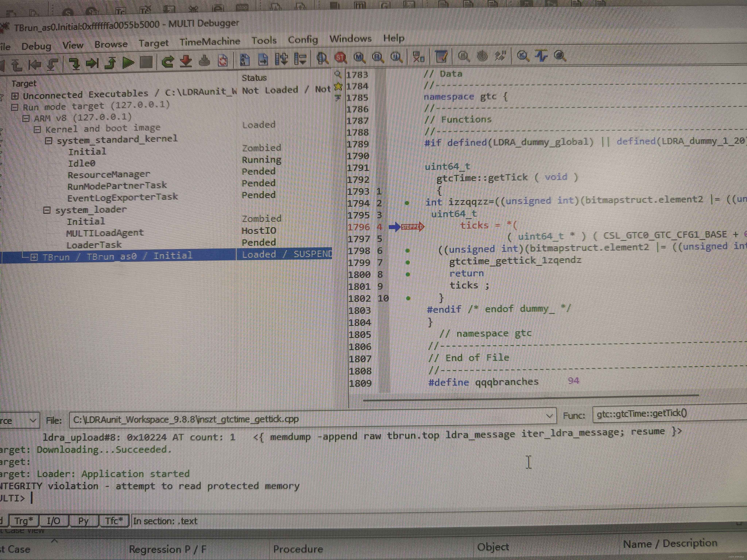Open the View menu
747x560 pixels.
(x=73, y=45)
